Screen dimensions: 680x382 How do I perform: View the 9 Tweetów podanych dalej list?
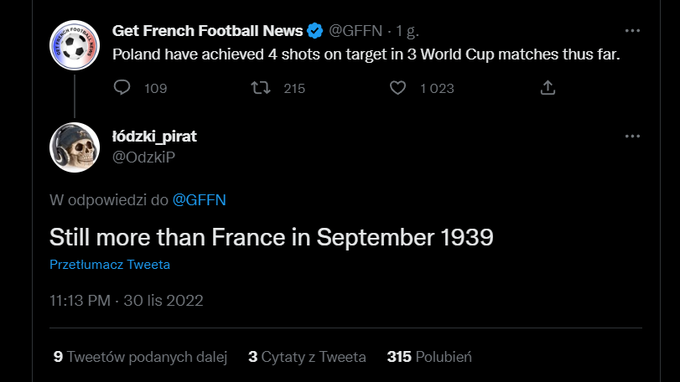click(x=141, y=357)
